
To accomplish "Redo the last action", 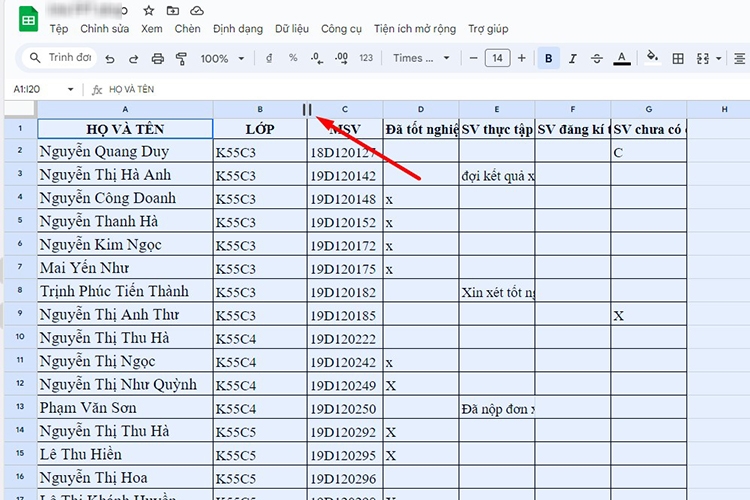I will (133, 58).
